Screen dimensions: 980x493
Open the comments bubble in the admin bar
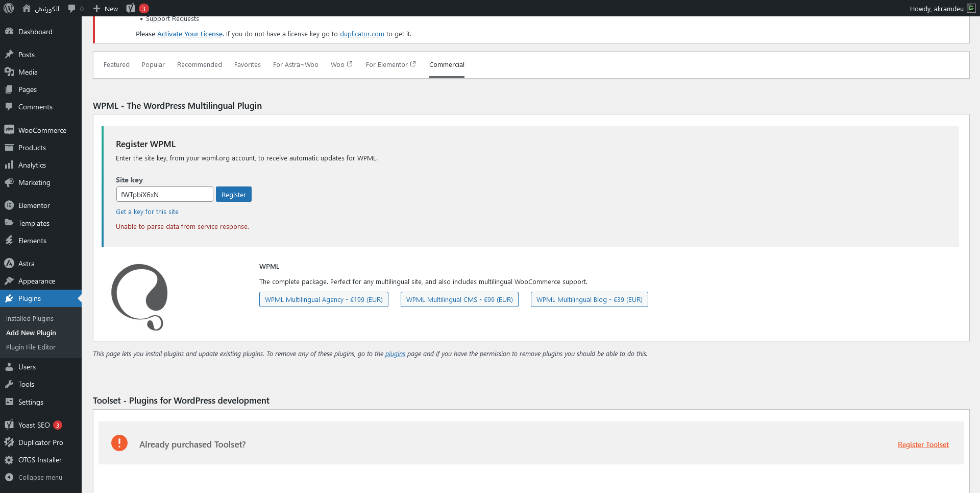72,8
